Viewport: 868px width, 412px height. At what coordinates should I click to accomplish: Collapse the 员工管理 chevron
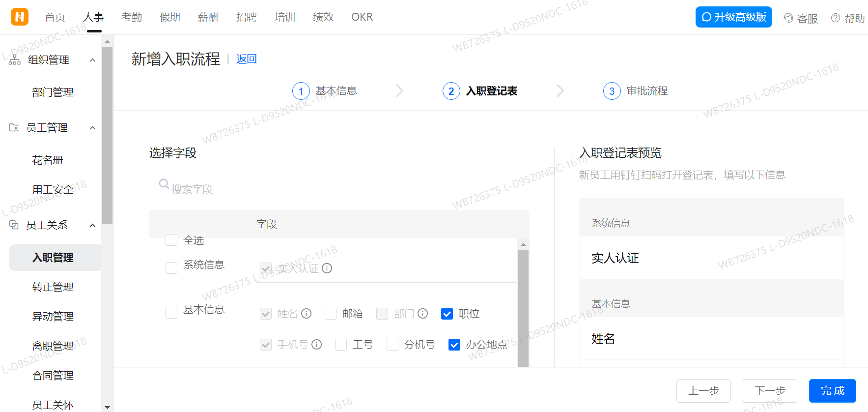coord(92,128)
